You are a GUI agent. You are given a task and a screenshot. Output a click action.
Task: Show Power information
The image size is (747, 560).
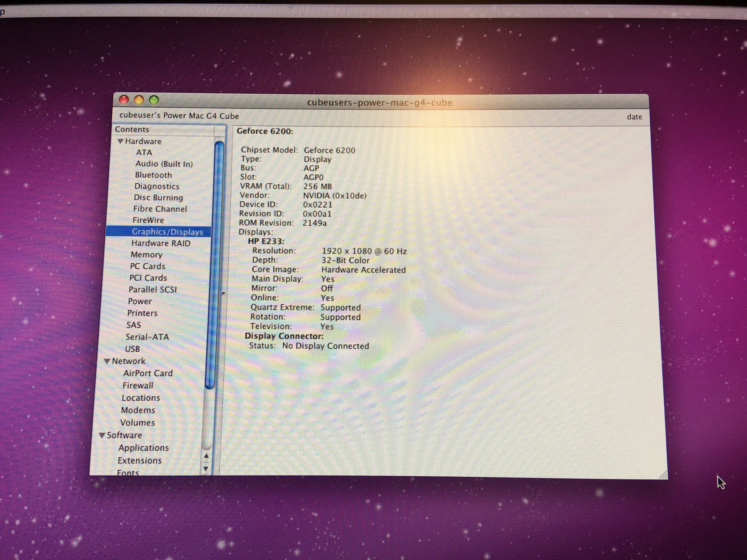tap(140, 301)
